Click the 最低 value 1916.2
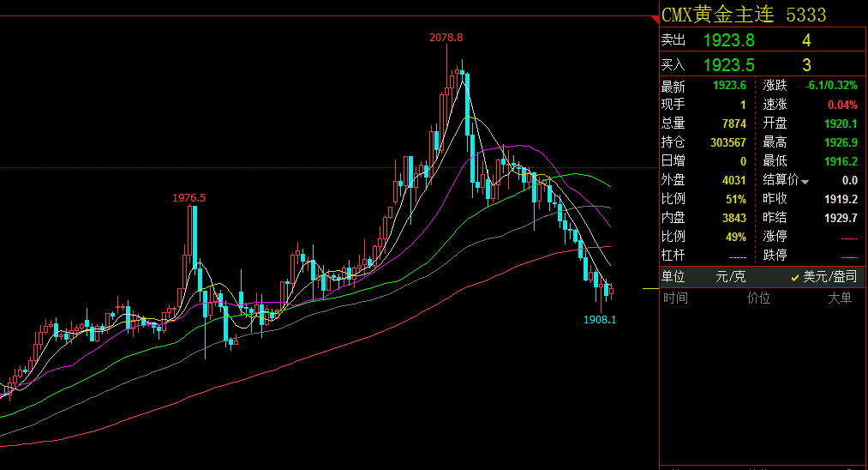The width and height of the screenshot is (868, 470). tap(841, 161)
